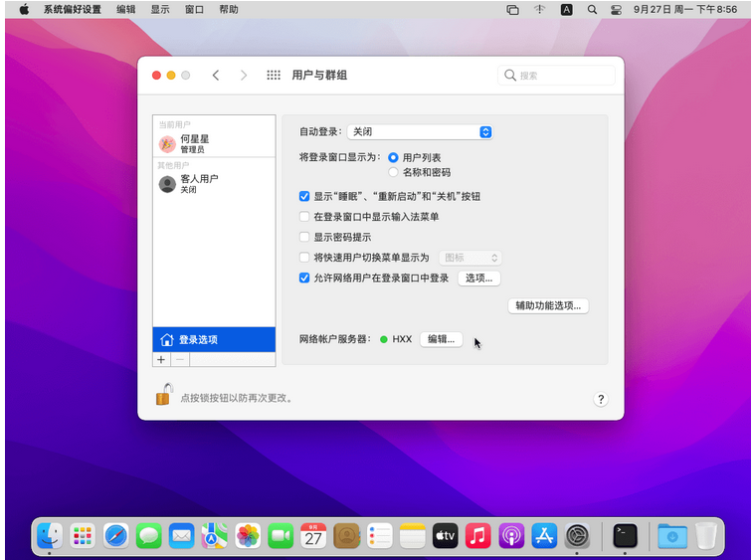Open the Downloads folder in the Dock
The image size is (753, 560).
(672, 535)
